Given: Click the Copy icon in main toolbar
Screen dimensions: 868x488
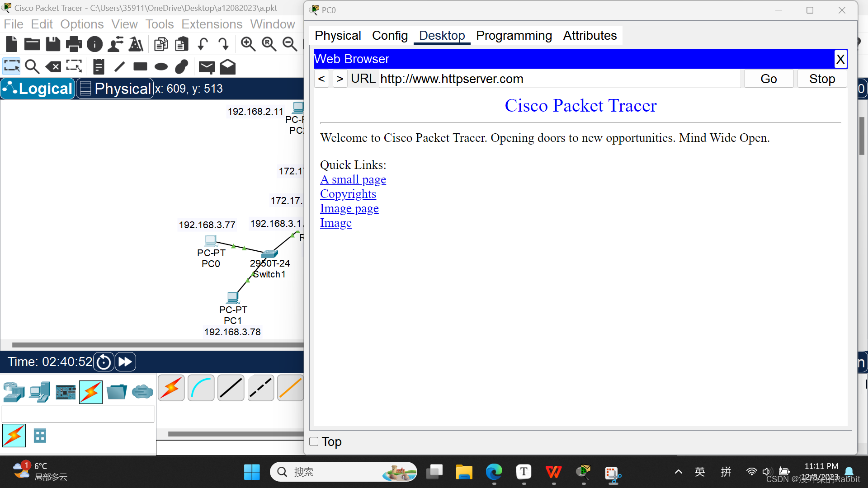Looking at the screenshot, I should point(161,44).
